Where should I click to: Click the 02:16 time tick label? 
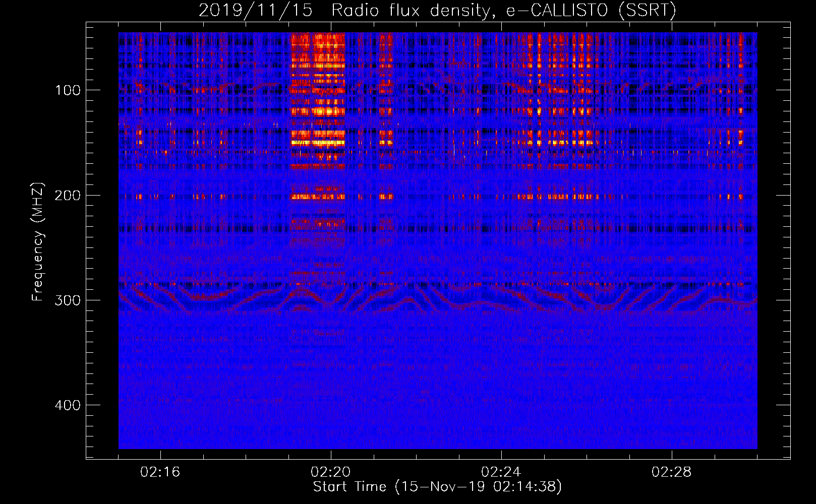[x=160, y=472]
